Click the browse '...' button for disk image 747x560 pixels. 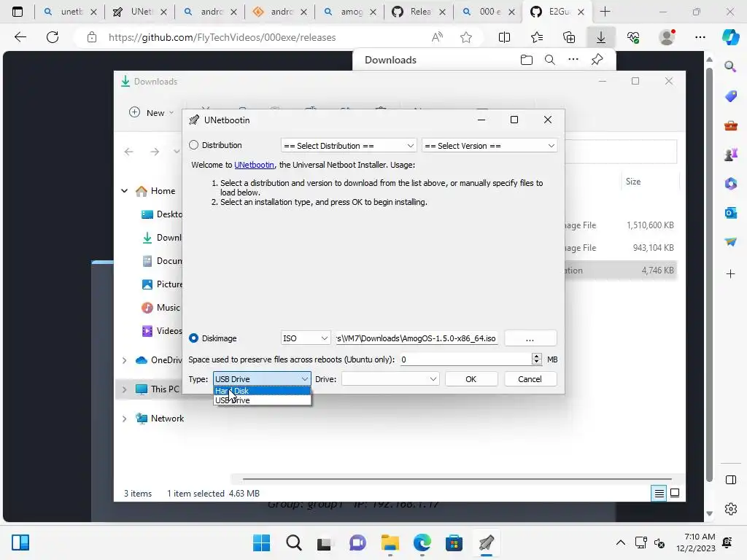tap(530, 338)
